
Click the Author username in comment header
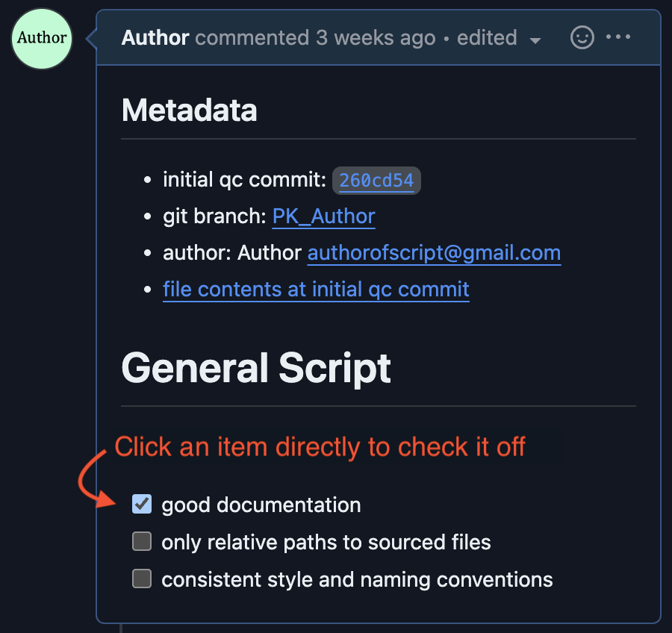[x=155, y=38]
